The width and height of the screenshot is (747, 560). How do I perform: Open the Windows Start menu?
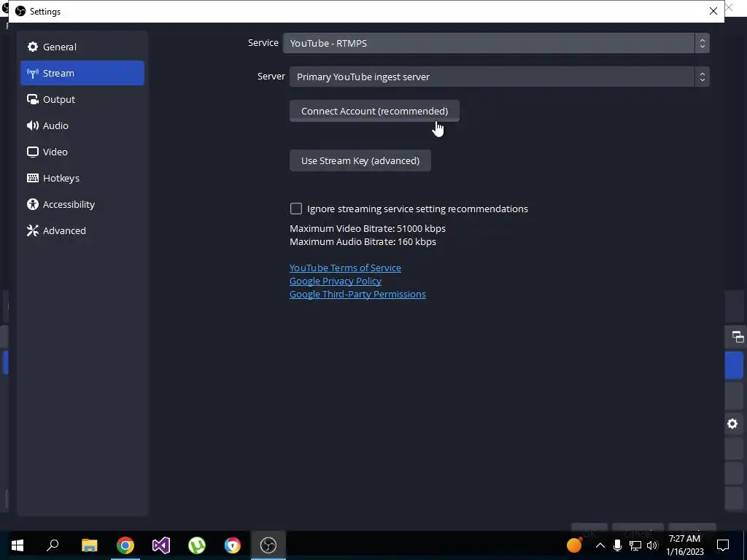pyautogui.click(x=18, y=545)
